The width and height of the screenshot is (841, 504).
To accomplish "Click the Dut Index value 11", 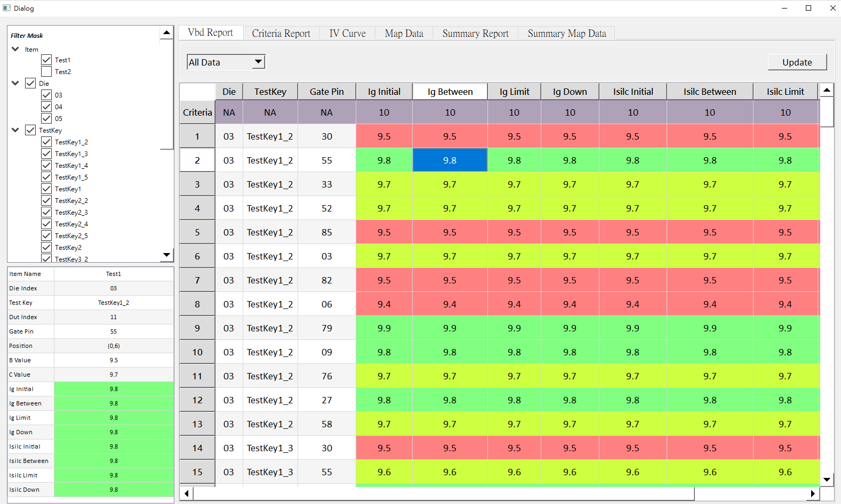I will tap(114, 317).
